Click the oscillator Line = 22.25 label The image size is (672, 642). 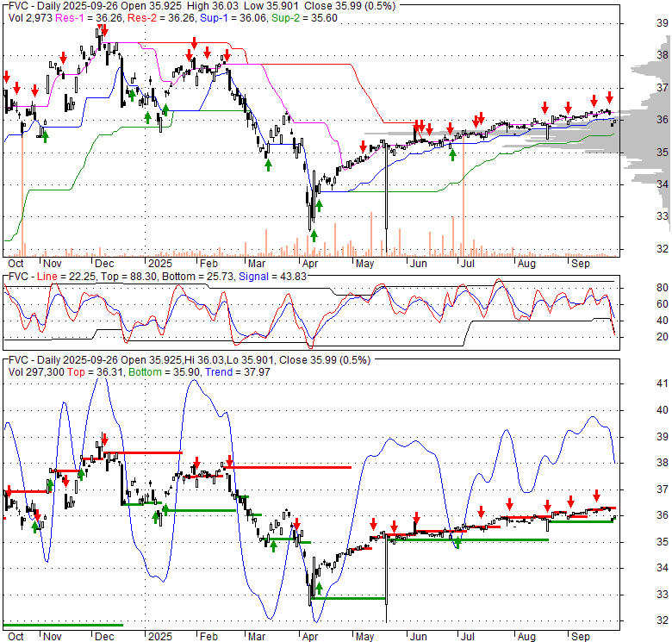65,277
